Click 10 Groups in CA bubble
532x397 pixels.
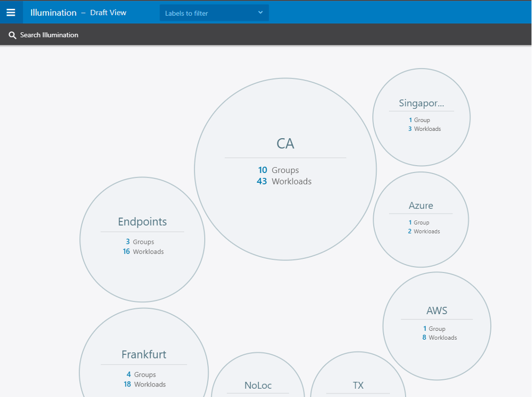[x=278, y=170]
